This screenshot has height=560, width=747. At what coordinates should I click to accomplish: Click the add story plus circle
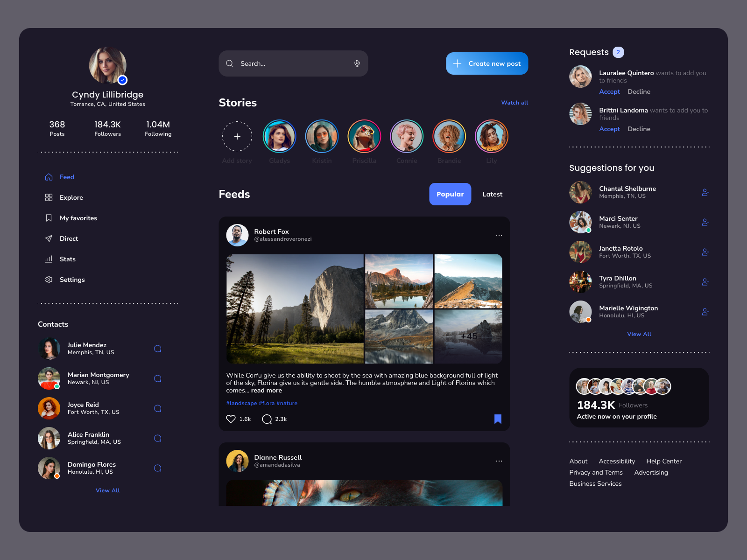237,136
